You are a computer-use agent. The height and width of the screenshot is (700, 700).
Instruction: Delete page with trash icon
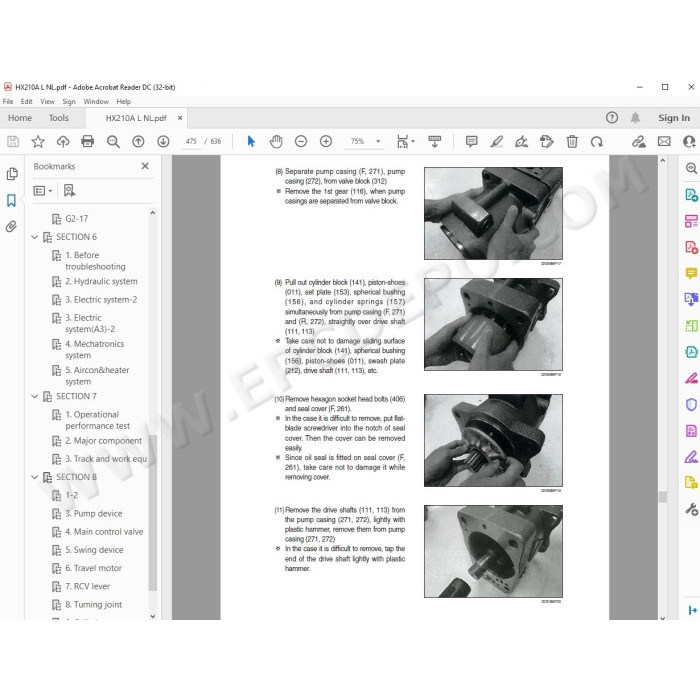tap(572, 142)
